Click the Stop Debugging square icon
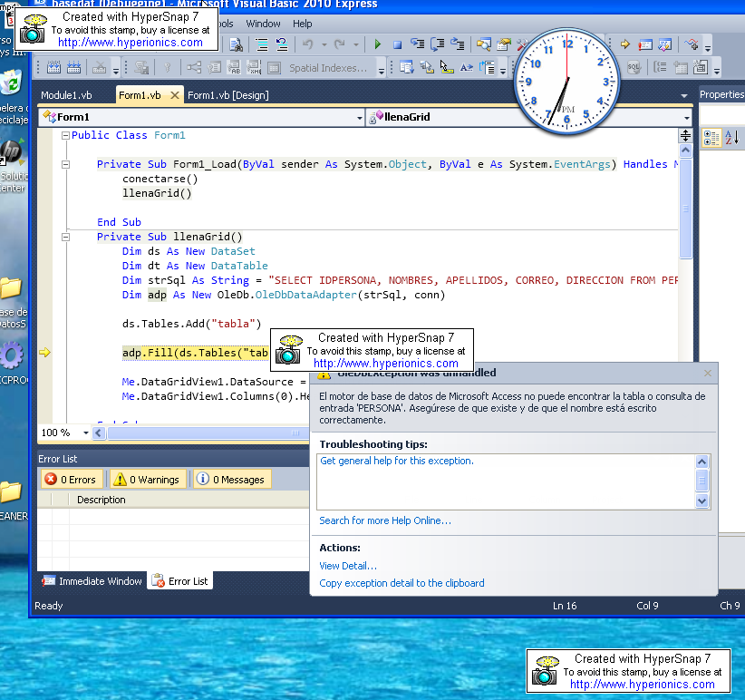745x700 pixels. [x=398, y=44]
